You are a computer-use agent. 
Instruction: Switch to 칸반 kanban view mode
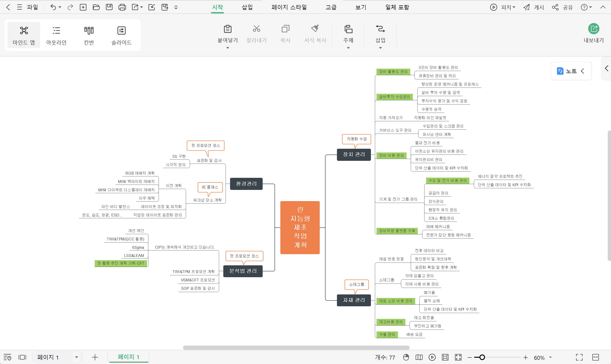(89, 35)
